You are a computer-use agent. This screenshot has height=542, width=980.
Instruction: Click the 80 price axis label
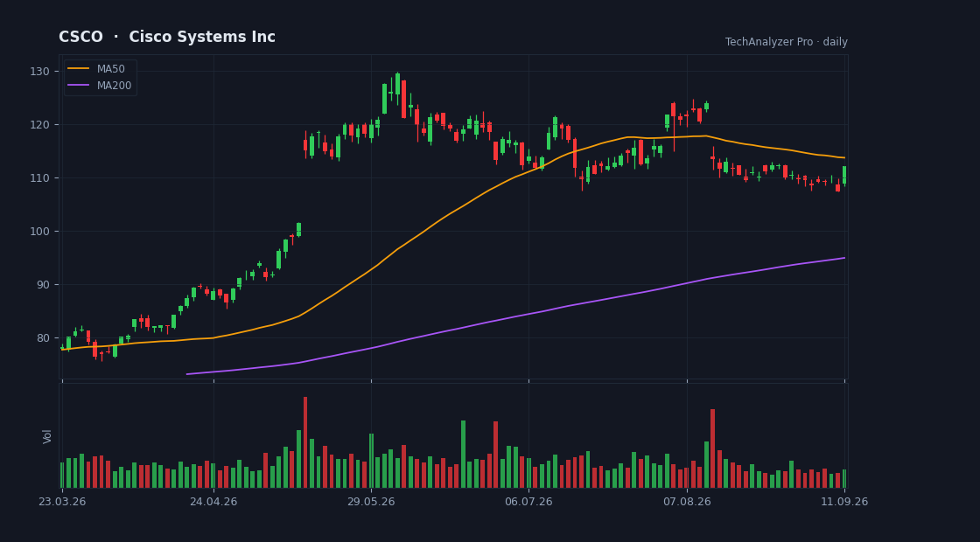coord(43,337)
